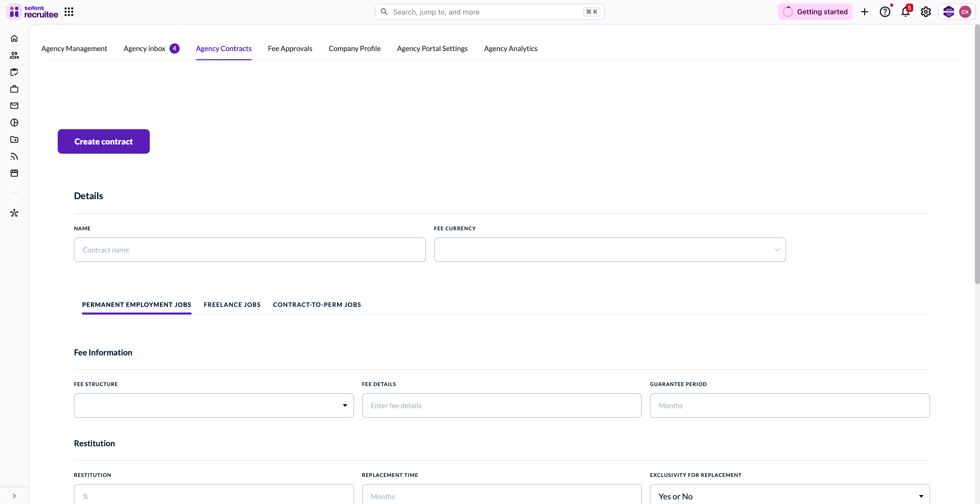Open the starred folder icon in sidebar
Screen dimensions: 980x504
click(15, 139)
